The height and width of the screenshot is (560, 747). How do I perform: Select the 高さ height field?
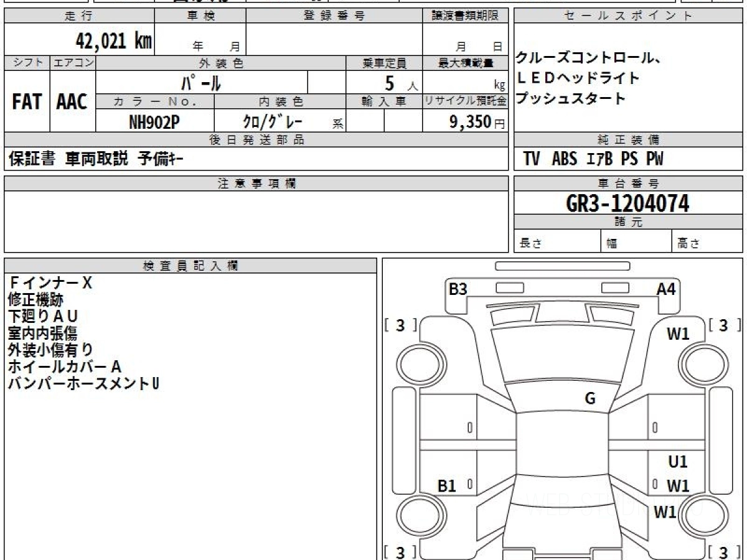tap(707, 241)
